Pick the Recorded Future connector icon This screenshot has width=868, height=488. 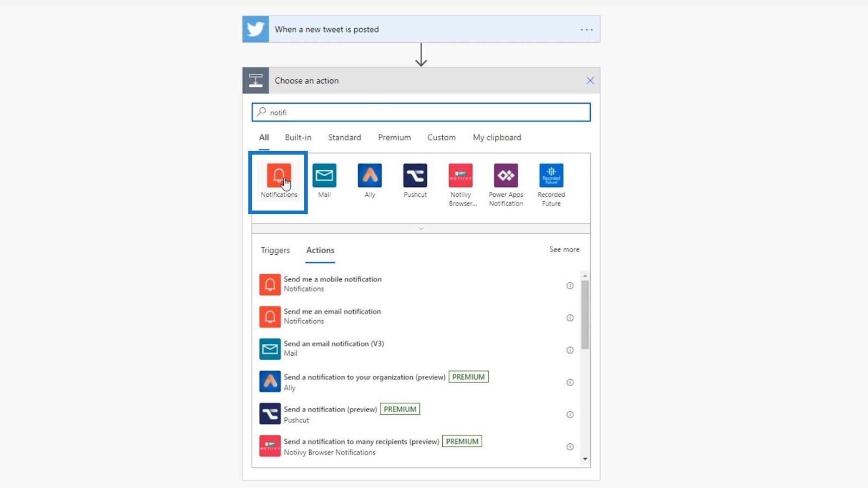pyautogui.click(x=551, y=176)
